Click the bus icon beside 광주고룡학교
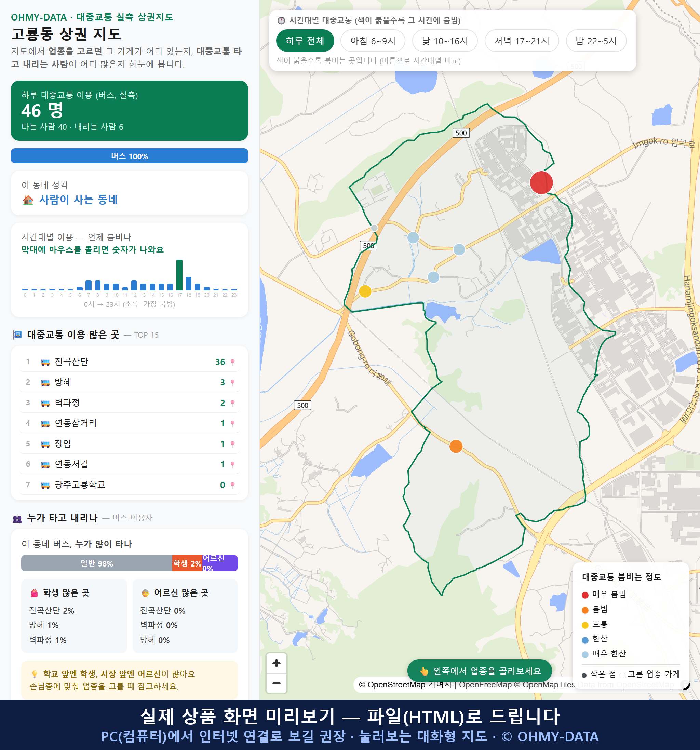Screen dimensions: 700x750 pyautogui.click(x=45, y=485)
